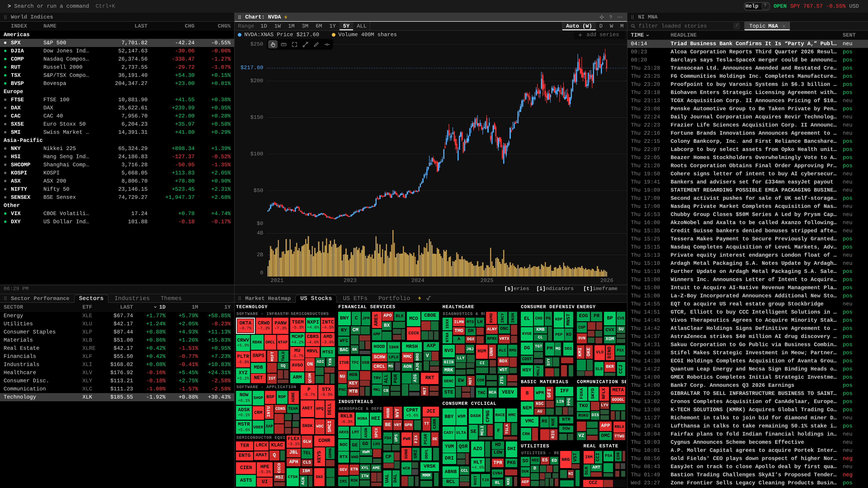
Task: Open the chart panel more options menu
Action: pyautogui.click(x=620, y=17)
